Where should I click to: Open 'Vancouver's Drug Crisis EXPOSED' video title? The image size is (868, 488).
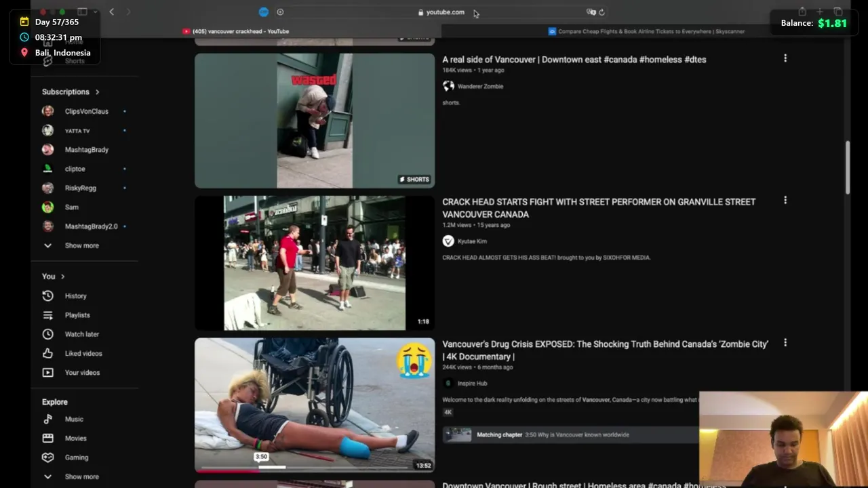[605, 350]
